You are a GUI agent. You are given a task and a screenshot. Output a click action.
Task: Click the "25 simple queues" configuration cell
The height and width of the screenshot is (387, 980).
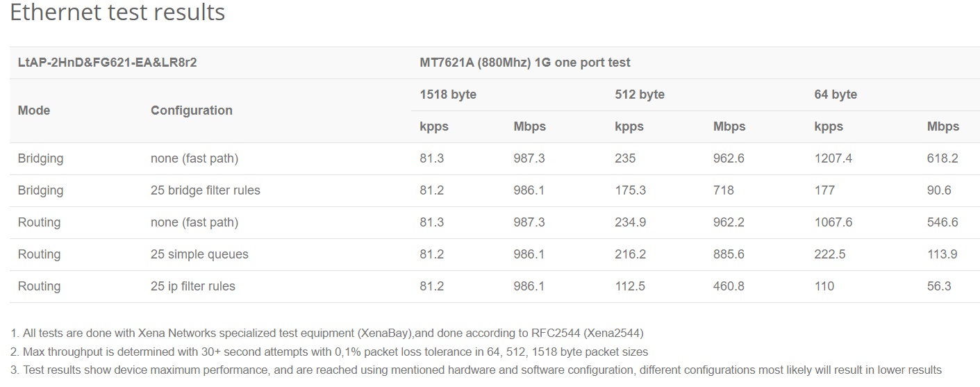coord(199,254)
